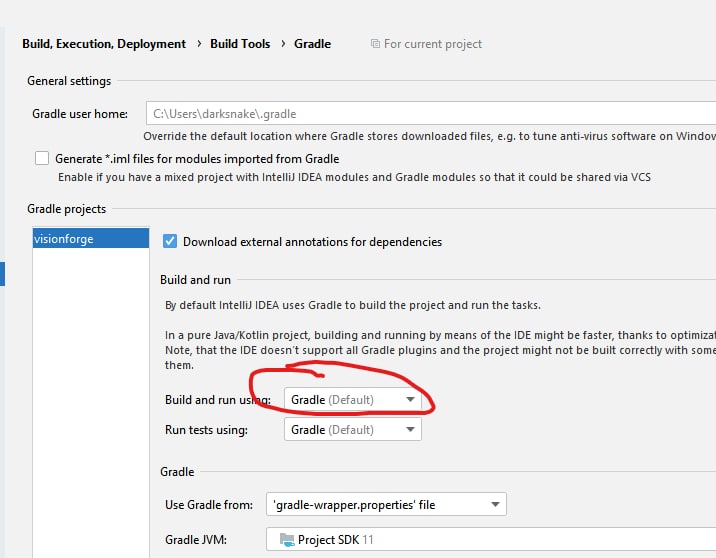Click the 'Generate *.iml files' label text
The width and height of the screenshot is (716, 558).
pyautogui.click(x=197, y=159)
